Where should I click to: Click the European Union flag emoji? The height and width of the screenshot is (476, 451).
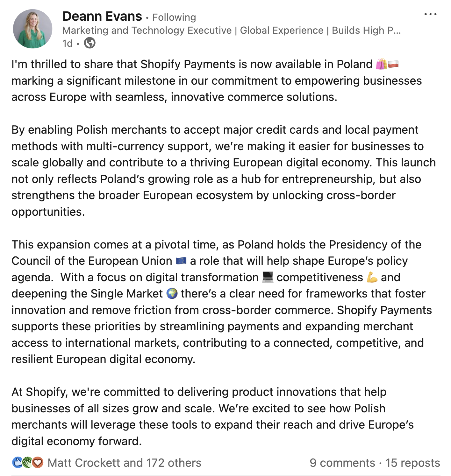181,261
